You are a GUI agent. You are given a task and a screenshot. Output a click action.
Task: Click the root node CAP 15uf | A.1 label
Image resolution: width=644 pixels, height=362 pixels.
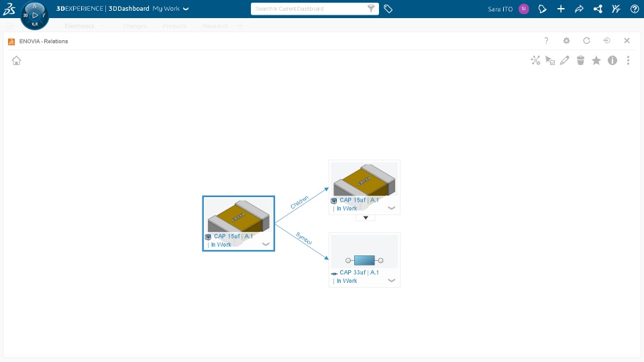[233, 236]
